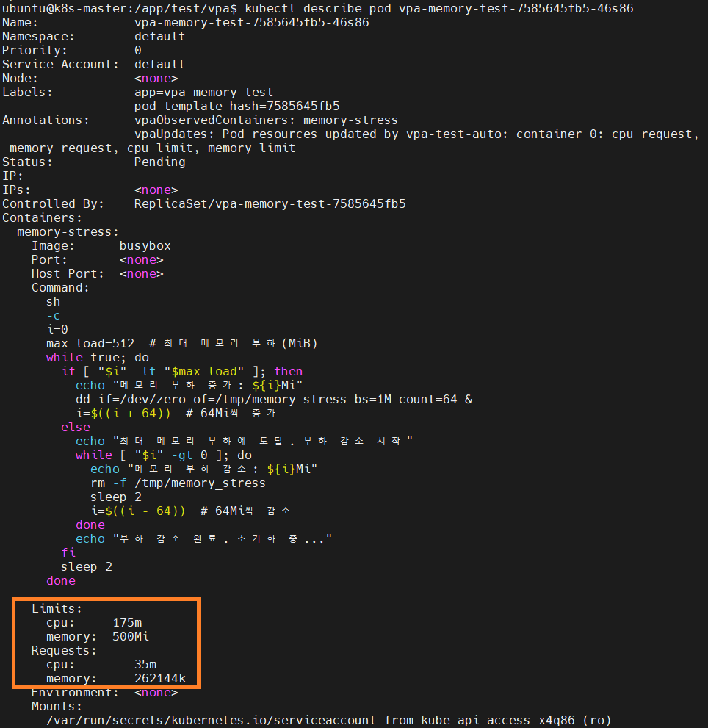Screen dimensions: 708x728
Task: Click the Requests cpu '35m' value
Action: [x=145, y=664]
